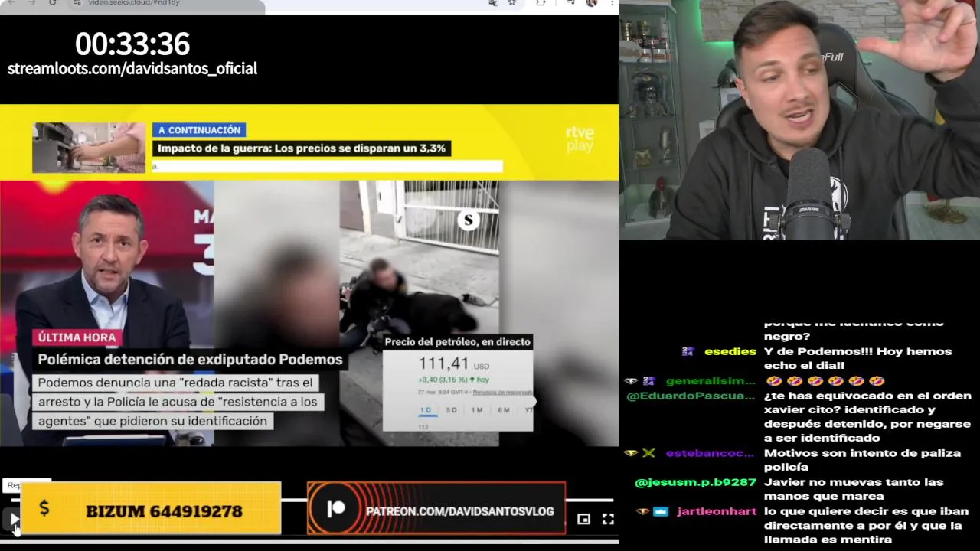Click the streamloots.com/davidsantos_oficial text

coord(132,68)
